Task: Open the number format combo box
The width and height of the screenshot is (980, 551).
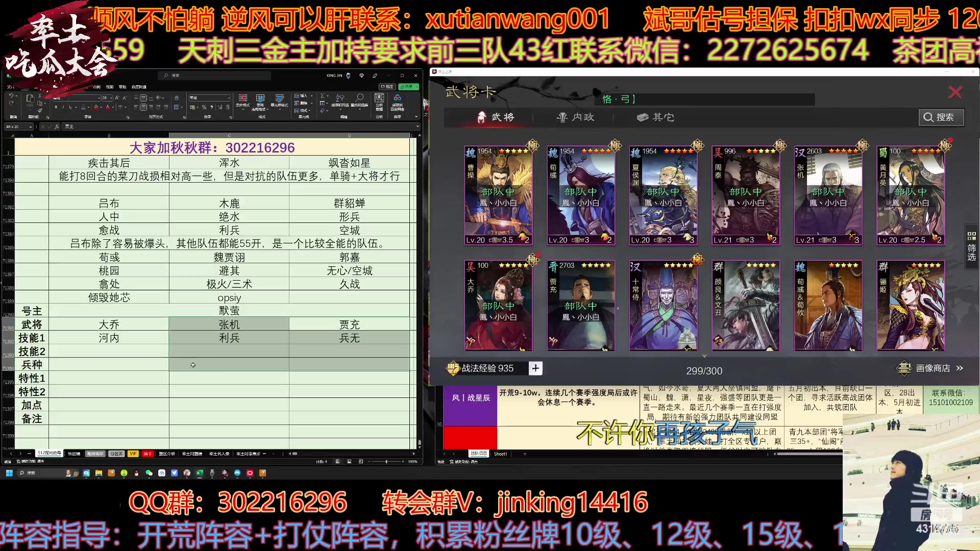Action: tap(210, 98)
